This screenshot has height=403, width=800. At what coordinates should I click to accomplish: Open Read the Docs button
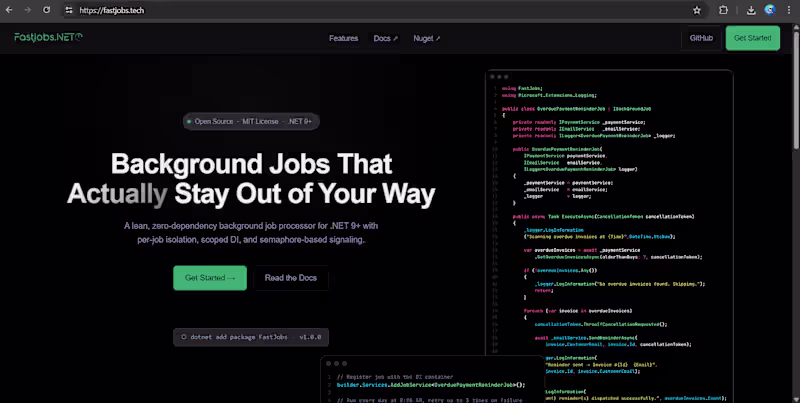pos(291,278)
